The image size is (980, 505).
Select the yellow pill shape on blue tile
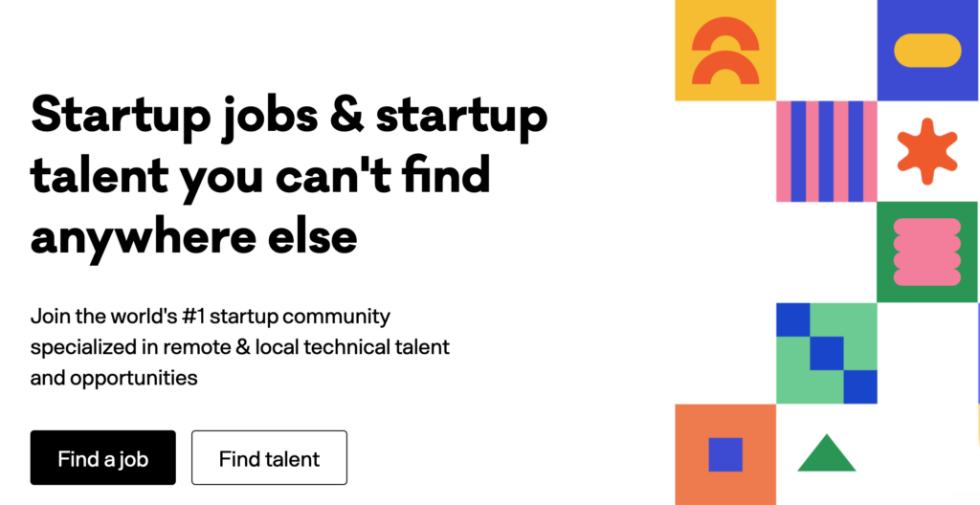tap(927, 51)
